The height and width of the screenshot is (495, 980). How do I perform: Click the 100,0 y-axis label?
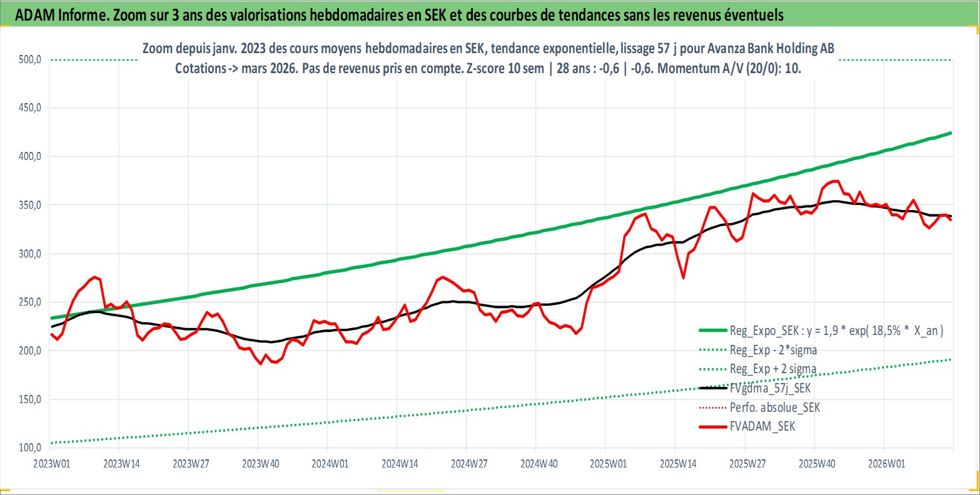[x=29, y=448]
